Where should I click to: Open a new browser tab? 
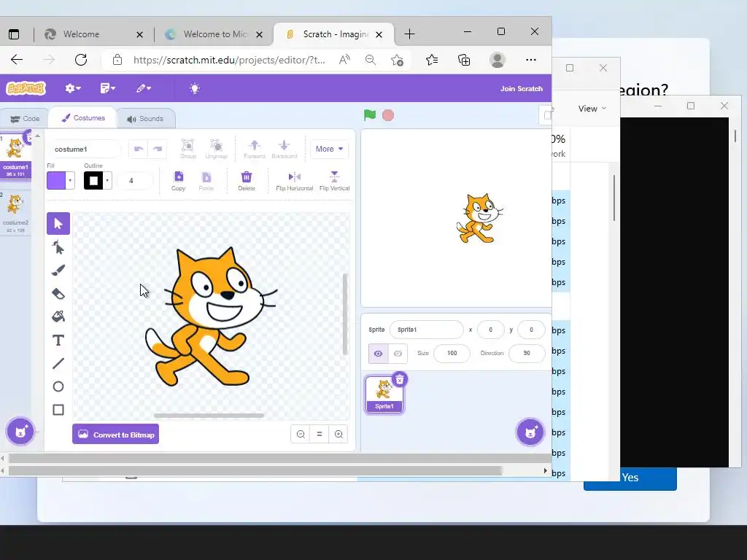(x=409, y=34)
